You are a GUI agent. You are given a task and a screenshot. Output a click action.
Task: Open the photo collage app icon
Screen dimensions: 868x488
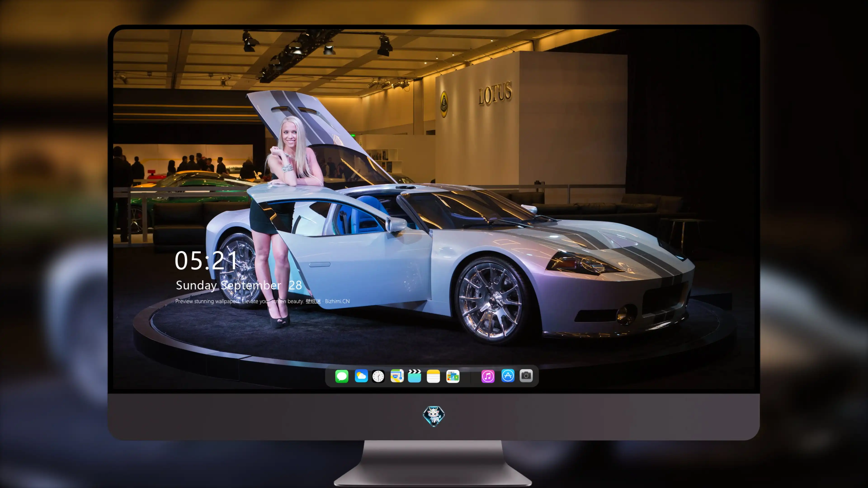tap(453, 376)
